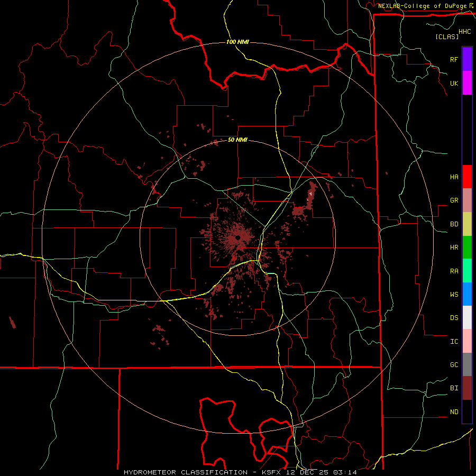Click the 50 NMI range ring label
Screen dimensions: 476x476
[x=237, y=140]
